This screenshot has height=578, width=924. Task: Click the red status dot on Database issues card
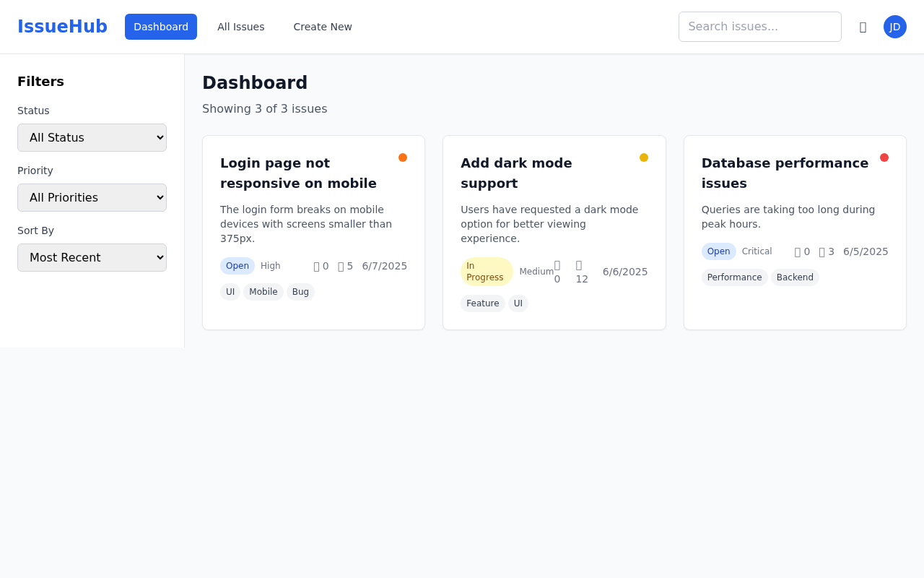tap(884, 157)
